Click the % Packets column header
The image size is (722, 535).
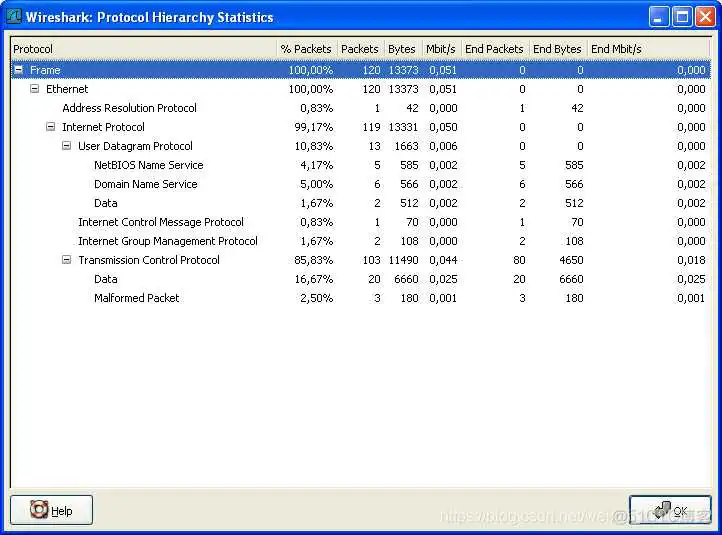(x=306, y=49)
